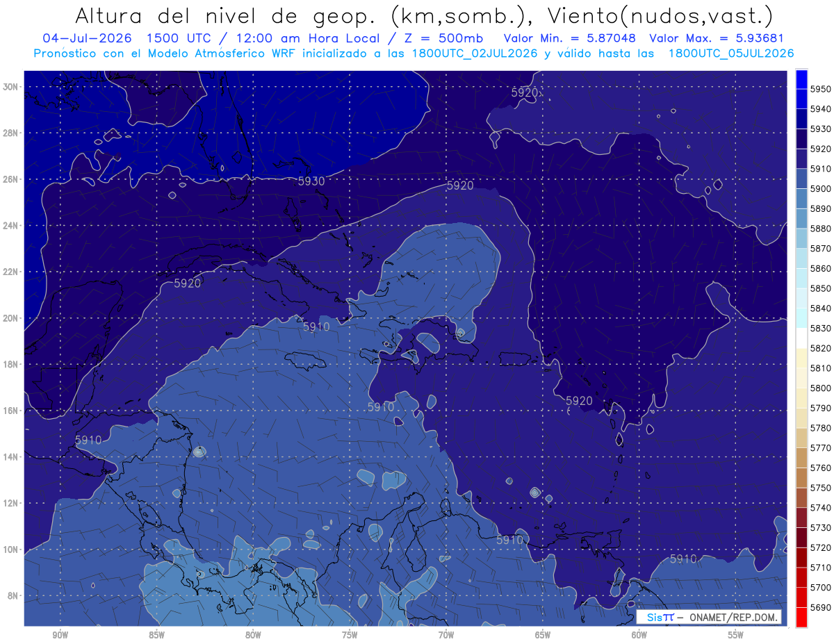Click the 'Valor Min. = 5.87048' text
The image size is (834, 644).
(x=569, y=38)
